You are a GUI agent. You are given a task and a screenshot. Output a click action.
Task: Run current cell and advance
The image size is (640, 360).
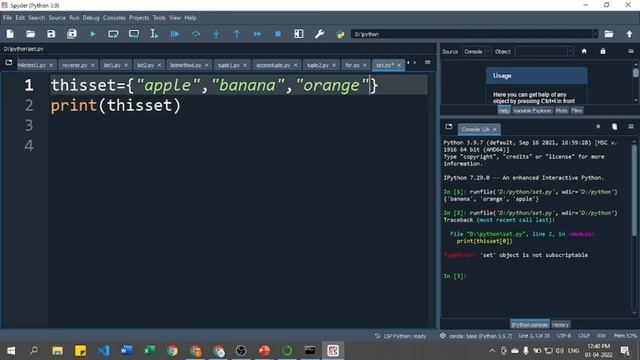point(134,34)
